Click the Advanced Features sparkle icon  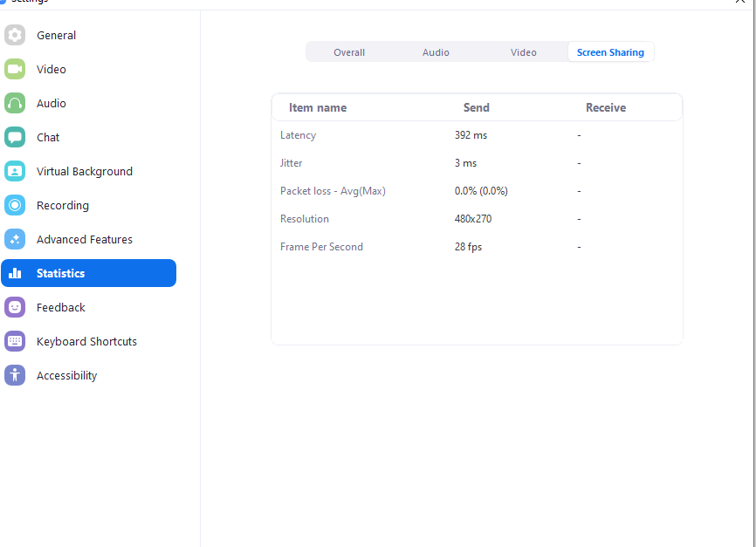coord(15,239)
